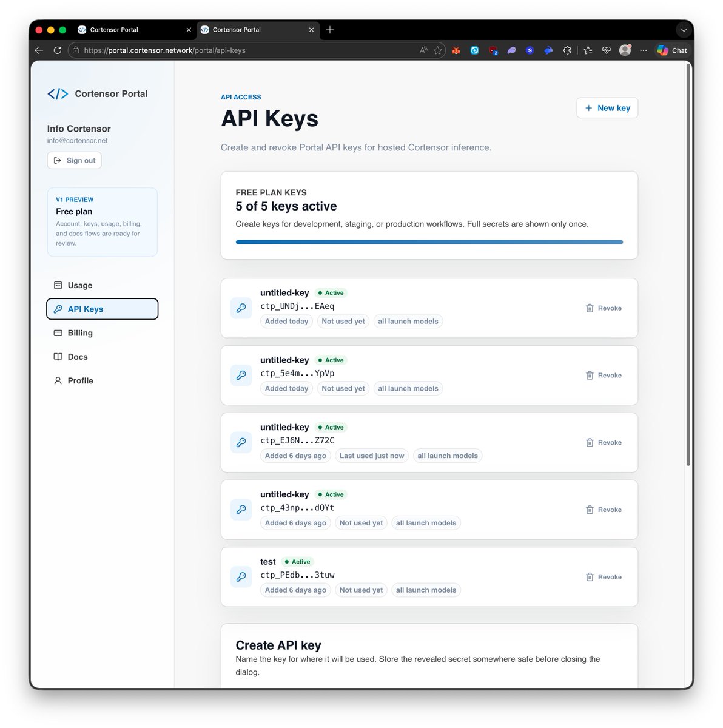723x728 pixels.
Task: Click the page vertical scrollbar
Action: pyautogui.click(x=688, y=264)
